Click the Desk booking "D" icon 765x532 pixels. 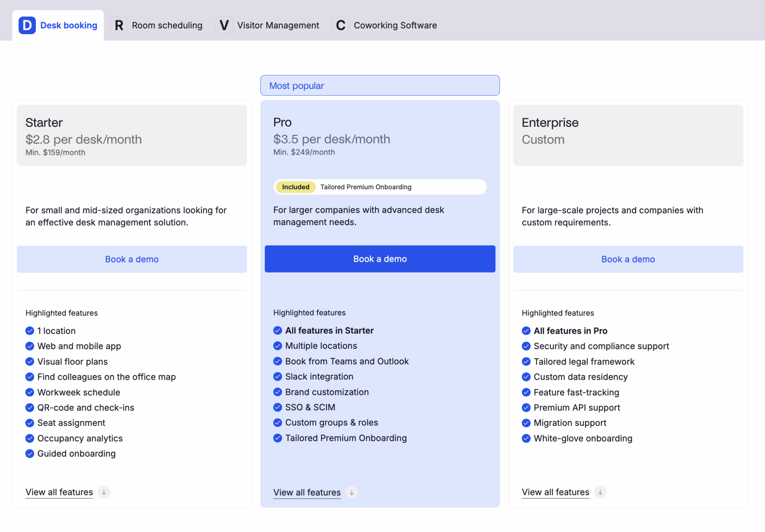[27, 25]
